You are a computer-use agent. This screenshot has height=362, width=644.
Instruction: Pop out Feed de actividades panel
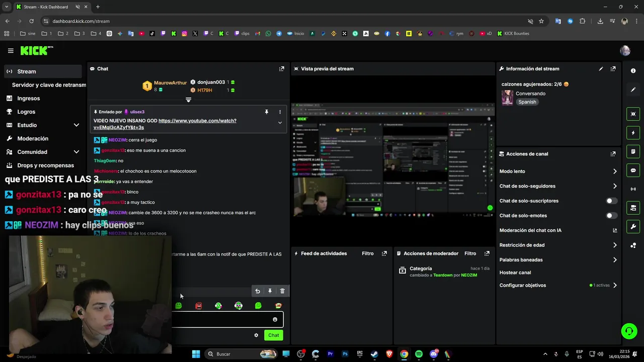384,253
